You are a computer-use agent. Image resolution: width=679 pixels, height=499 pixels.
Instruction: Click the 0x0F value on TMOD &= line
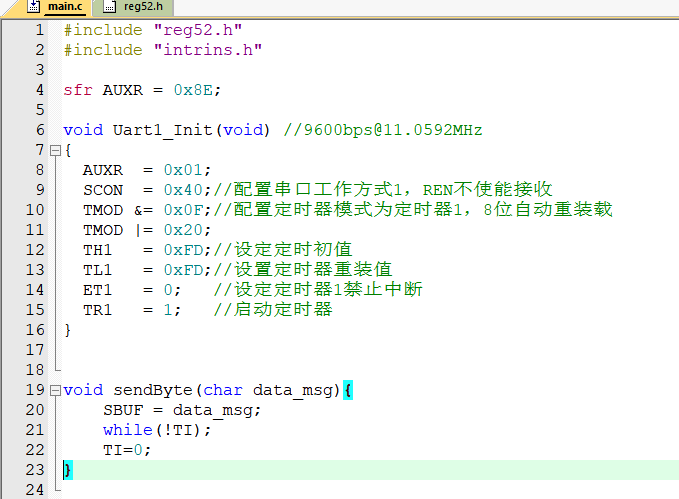coord(183,210)
